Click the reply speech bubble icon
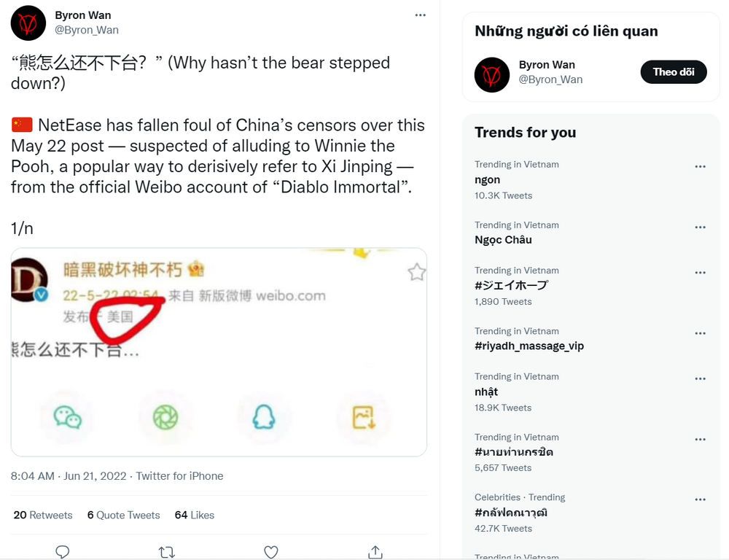This screenshot has height=560, width=729. pos(62,552)
